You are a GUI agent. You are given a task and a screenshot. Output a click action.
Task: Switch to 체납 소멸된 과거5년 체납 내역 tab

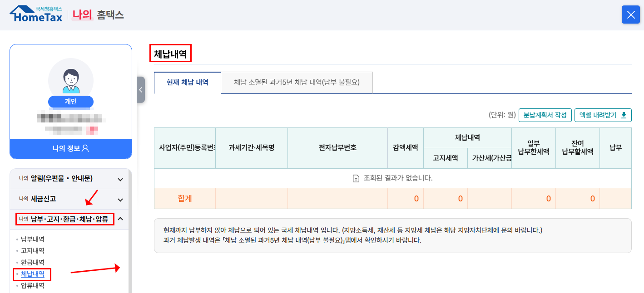(x=296, y=83)
